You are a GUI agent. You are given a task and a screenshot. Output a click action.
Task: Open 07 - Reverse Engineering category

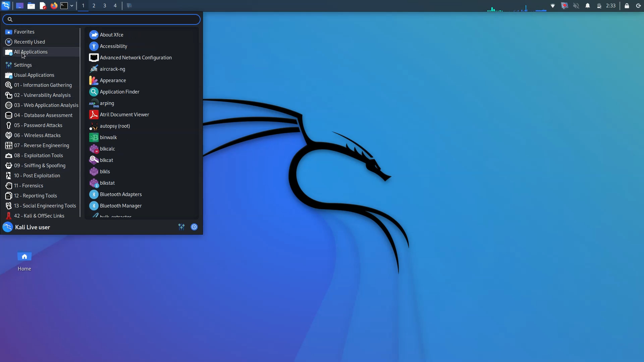(41, 145)
